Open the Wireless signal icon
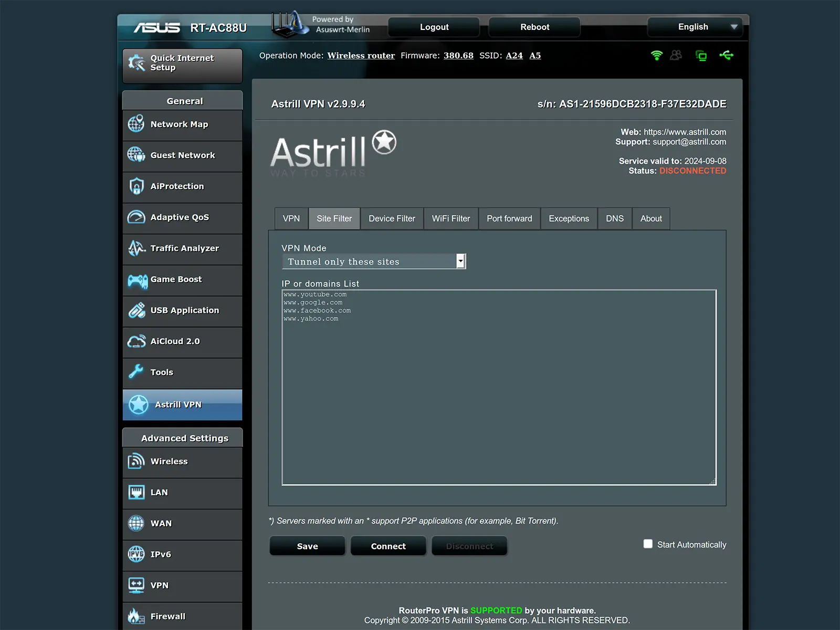This screenshot has height=630, width=840. 136,461
